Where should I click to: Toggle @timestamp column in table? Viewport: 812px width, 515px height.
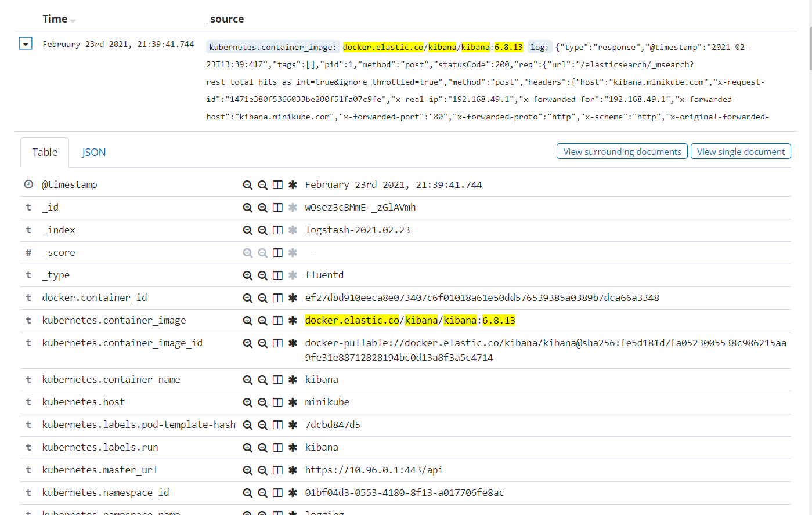pos(278,185)
